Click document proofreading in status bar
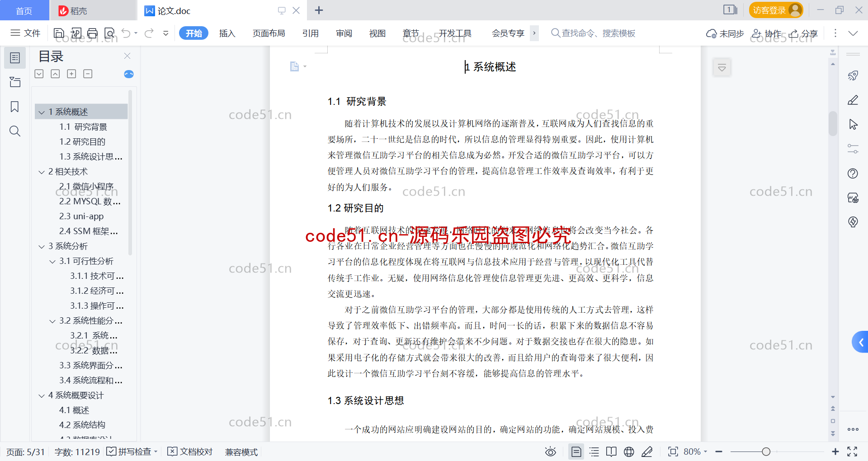 point(190,452)
